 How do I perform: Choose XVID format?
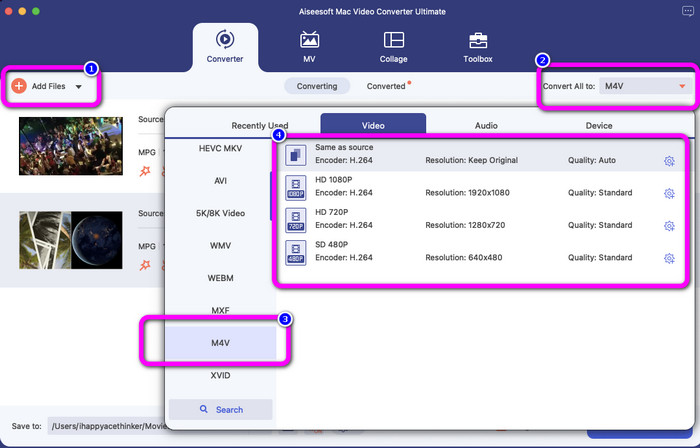[221, 375]
